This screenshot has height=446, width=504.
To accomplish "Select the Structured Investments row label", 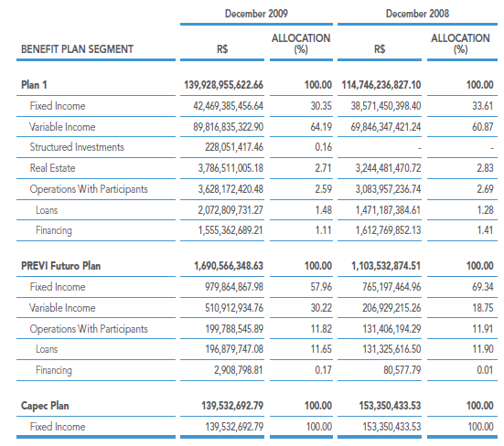I will [x=77, y=147].
